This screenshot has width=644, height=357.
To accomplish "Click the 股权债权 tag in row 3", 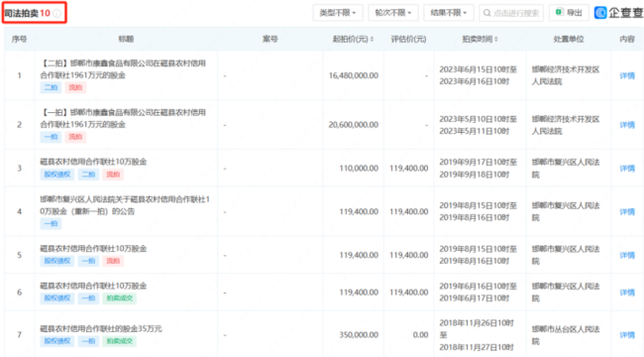I will 57,175.
